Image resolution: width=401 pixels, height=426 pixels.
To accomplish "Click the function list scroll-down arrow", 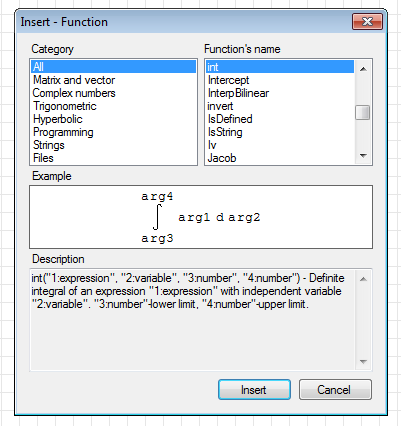I will point(363,156).
